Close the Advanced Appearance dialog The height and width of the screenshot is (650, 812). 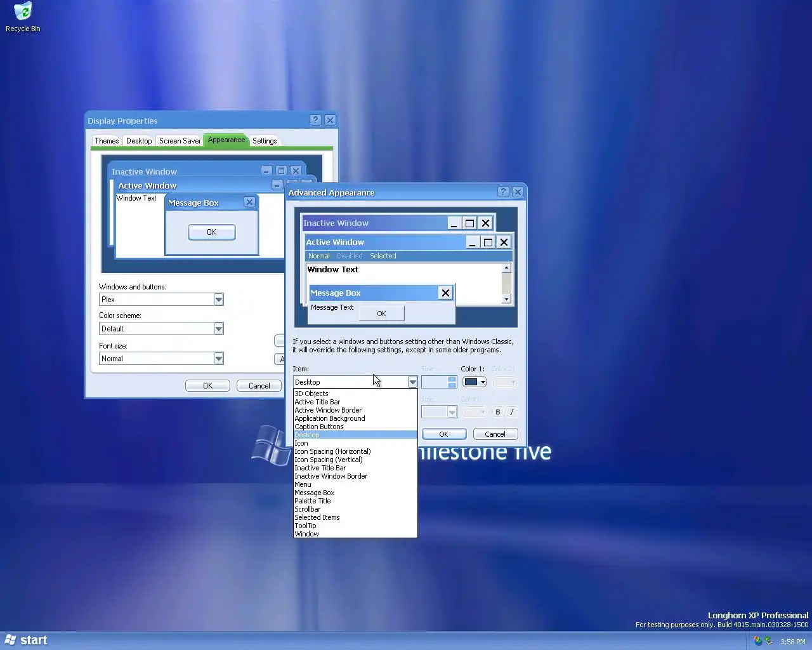point(518,192)
